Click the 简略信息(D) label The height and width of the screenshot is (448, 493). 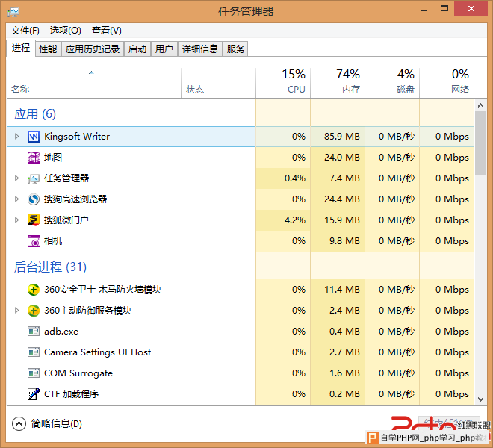point(57,424)
